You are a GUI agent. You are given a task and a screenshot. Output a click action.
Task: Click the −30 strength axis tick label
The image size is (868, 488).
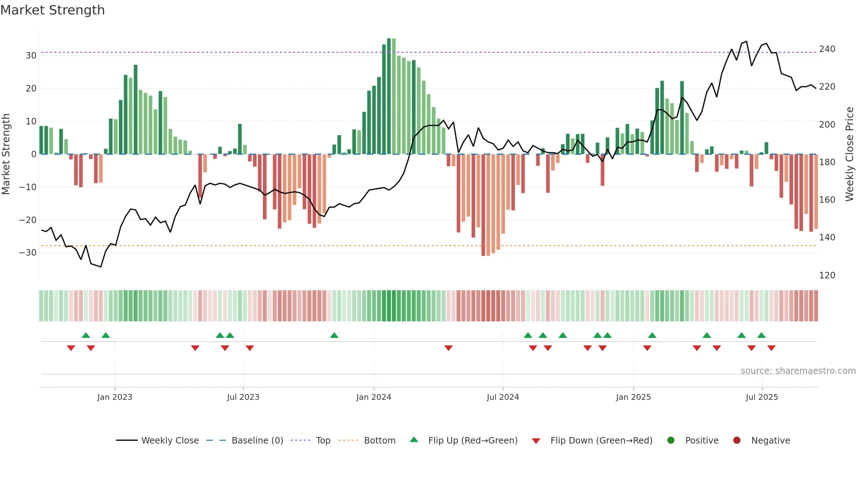point(28,253)
